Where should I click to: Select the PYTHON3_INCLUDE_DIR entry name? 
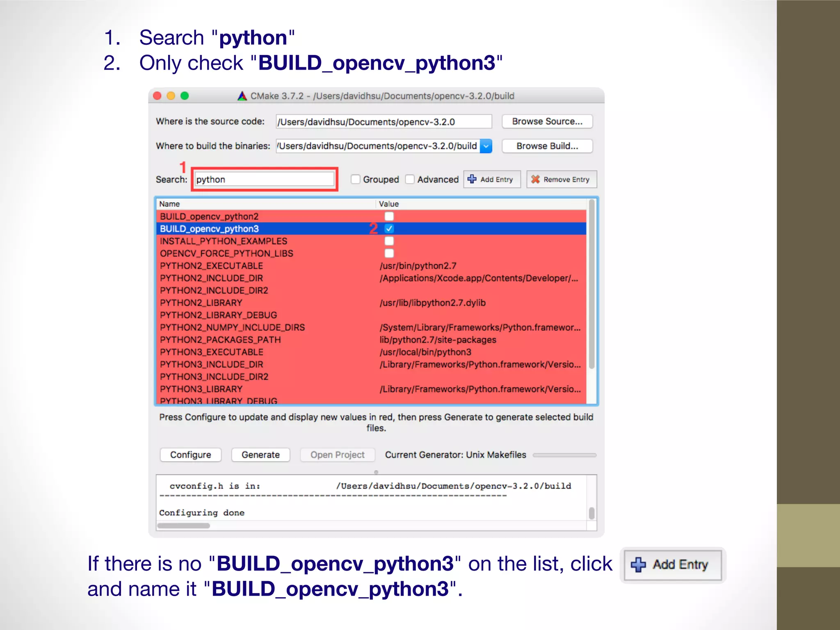pos(212,364)
